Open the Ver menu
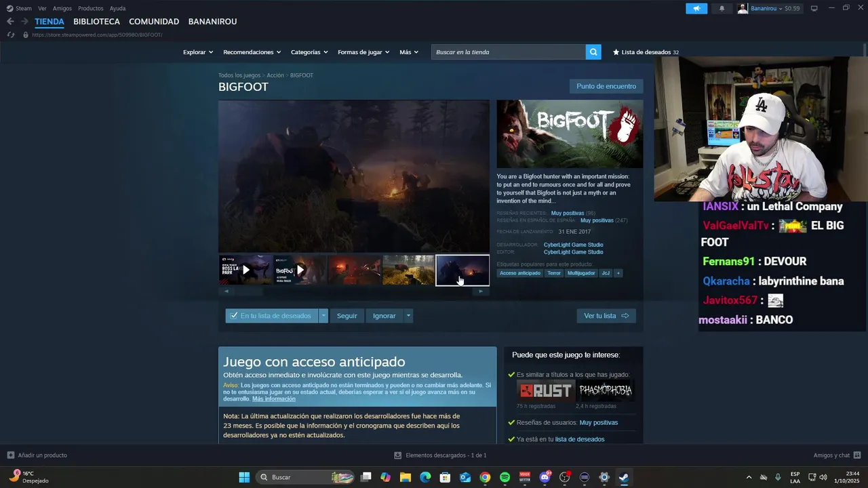The height and width of the screenshot is (488, 868). (42, 8)
